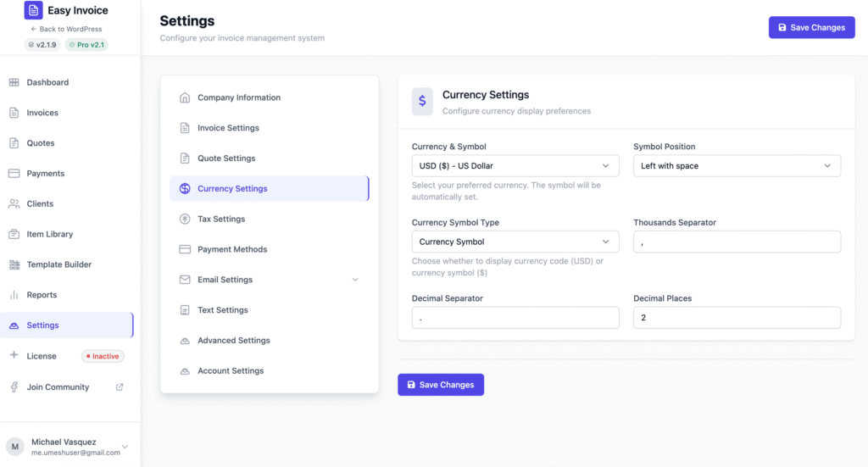Screen dimensions: 868x467
Task: Click the Easy Invoice logo icon
Action: click(33, 11)
